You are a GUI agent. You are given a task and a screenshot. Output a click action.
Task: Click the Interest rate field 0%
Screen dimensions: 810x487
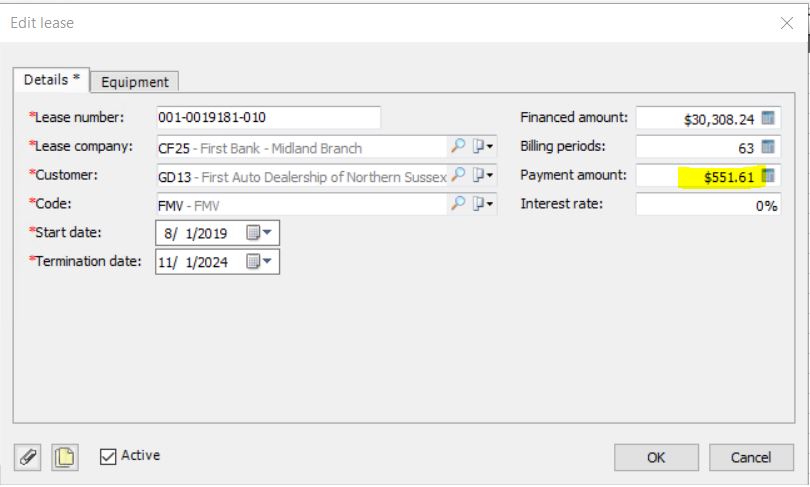tap(708, 205)
